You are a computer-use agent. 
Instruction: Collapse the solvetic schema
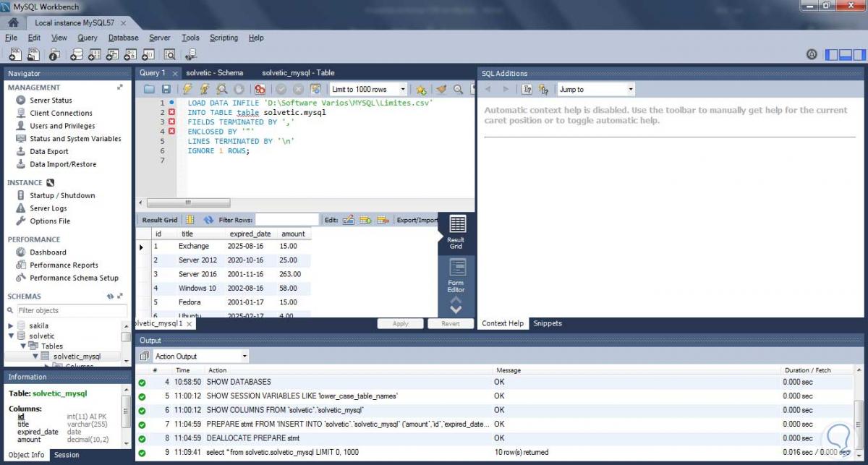tap(11, 336)
